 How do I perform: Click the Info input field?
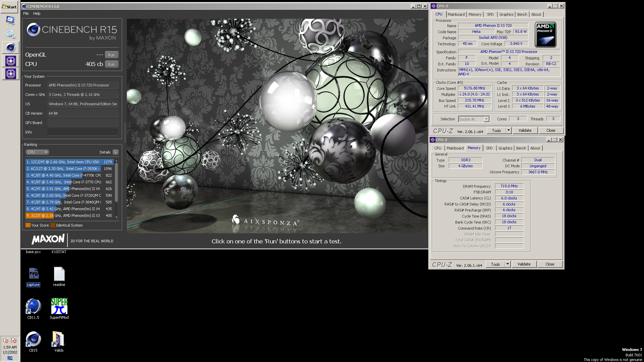83,132
